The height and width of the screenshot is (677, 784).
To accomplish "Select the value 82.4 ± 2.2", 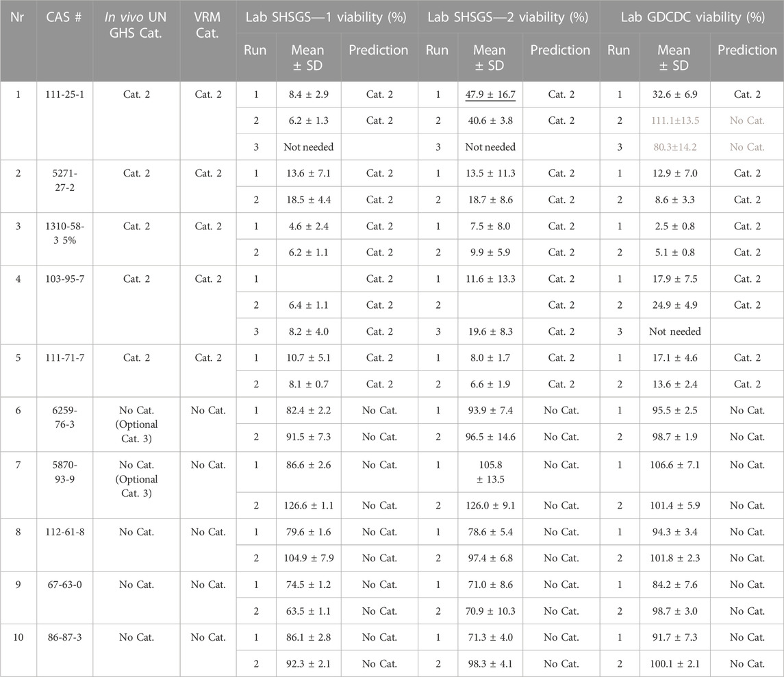I will pyautogui.click(x=309, y=411).
